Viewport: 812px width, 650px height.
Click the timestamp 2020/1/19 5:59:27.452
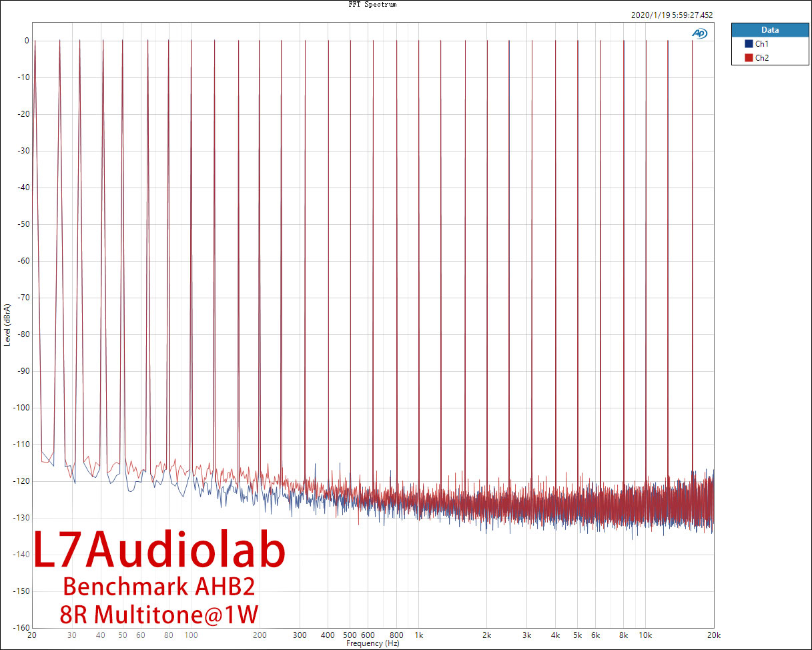point(672,15)
